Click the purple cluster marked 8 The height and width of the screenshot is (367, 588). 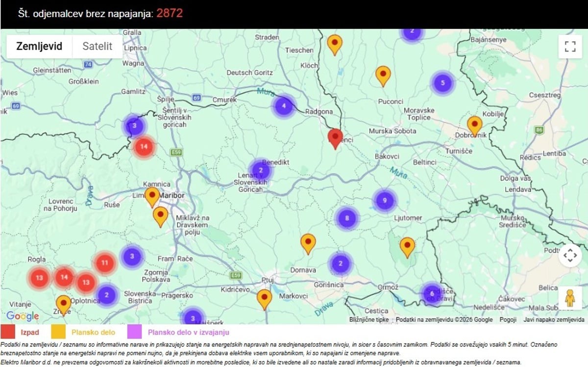tap(347, 218)
